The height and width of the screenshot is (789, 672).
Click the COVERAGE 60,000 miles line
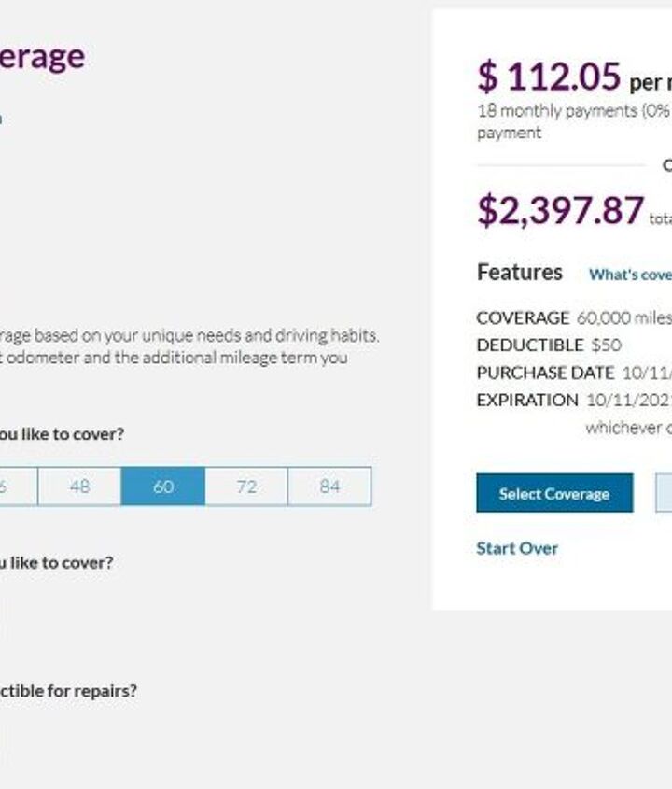pyautogui.click(x=573, y=317)
